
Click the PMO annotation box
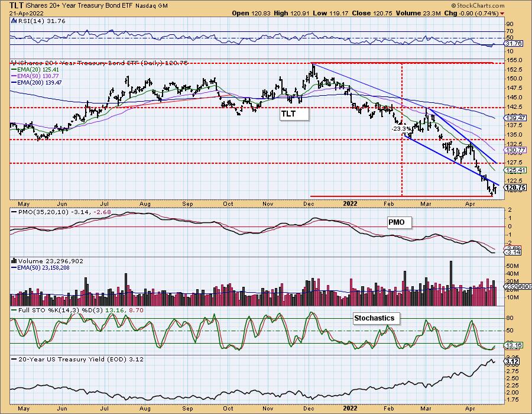tap(400, 222)
